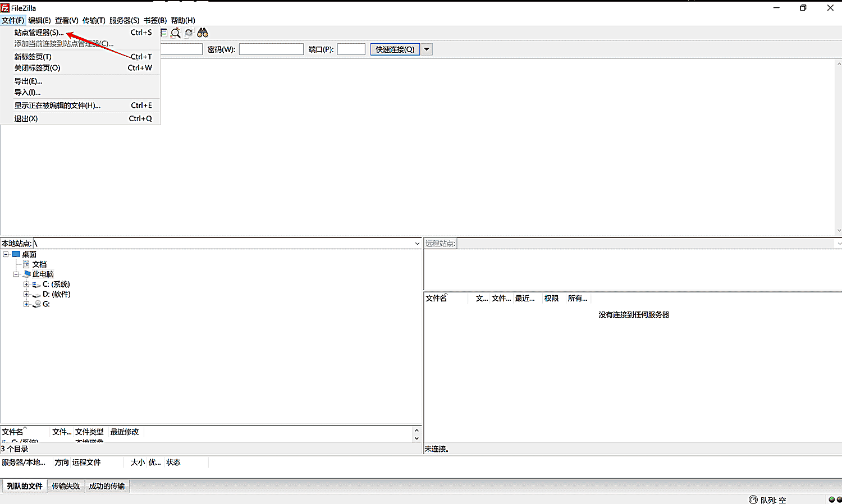Viewport: 842px width, 504px height.
Task: Select the 文档 document icon in tree
Action: pyautogui.click(x=26, y=264)
